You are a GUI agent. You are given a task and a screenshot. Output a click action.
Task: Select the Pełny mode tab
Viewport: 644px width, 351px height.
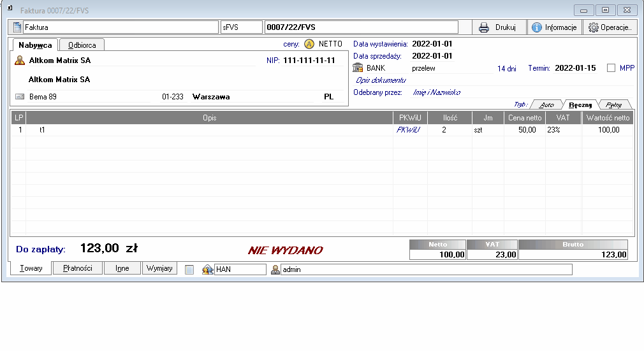[x=613, y=104]
